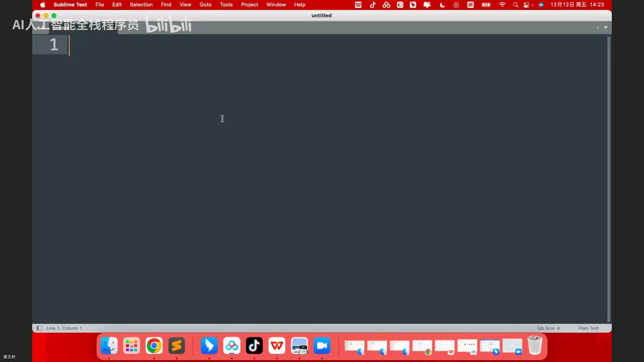Viewport: 644px width, 362px height.
Task: Switch to Sublime Text in the Dock
Action: pyautogui.click(x=177, y=346)
